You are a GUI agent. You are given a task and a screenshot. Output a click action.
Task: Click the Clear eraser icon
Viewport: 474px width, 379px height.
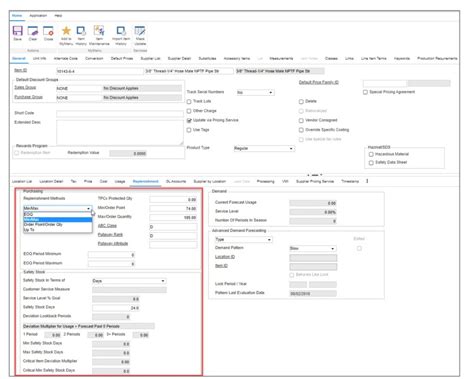[33, 31]
